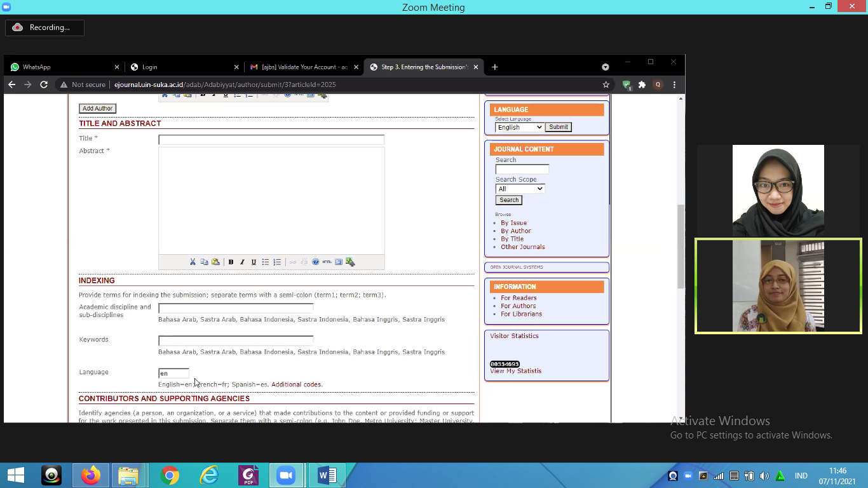868x488 pixels.
Task: Click the Cut icon below the Abstract box
Action: click(193, 262)
